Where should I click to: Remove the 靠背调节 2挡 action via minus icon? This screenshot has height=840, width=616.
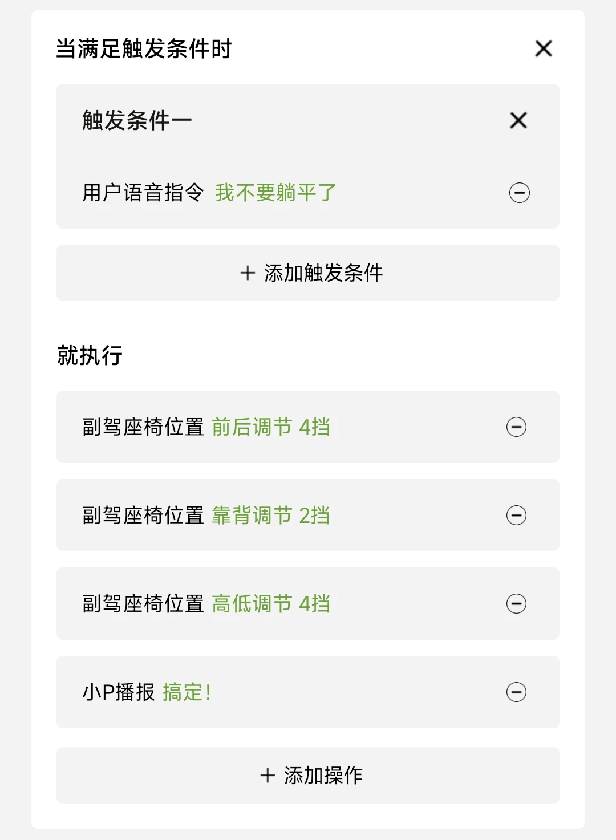click(x=516, y=515)
